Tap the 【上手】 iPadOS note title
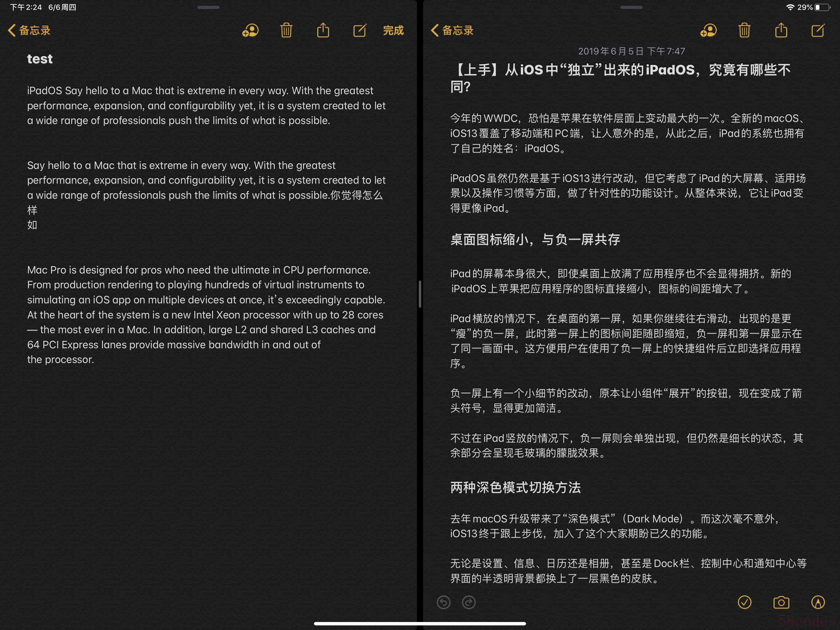The image size is (840, 630). (621, 78)
